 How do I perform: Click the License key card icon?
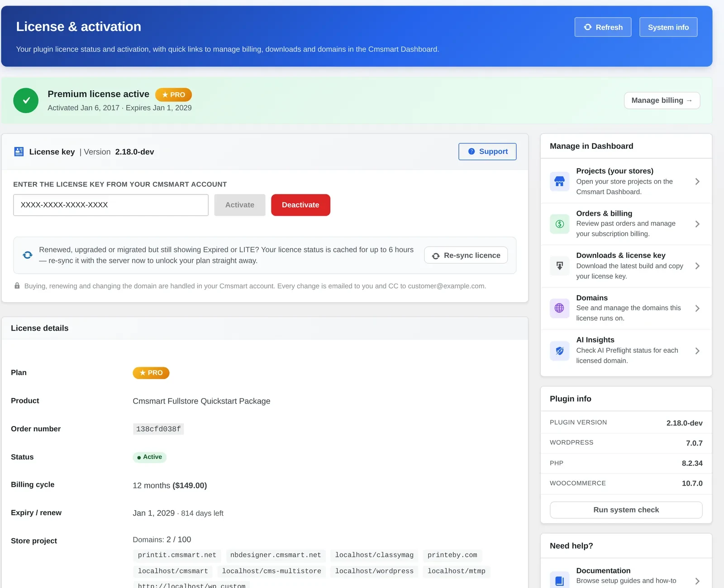click(x=19, y=152)
